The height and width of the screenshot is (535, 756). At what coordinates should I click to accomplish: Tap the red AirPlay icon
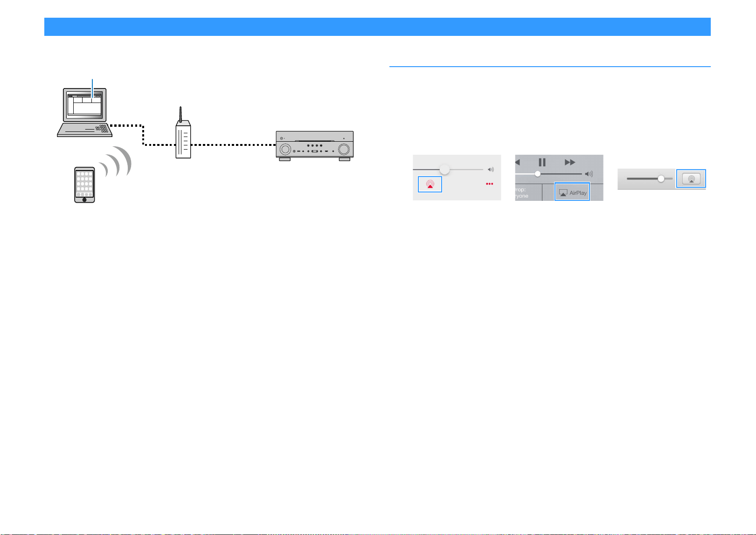[430, 185]
